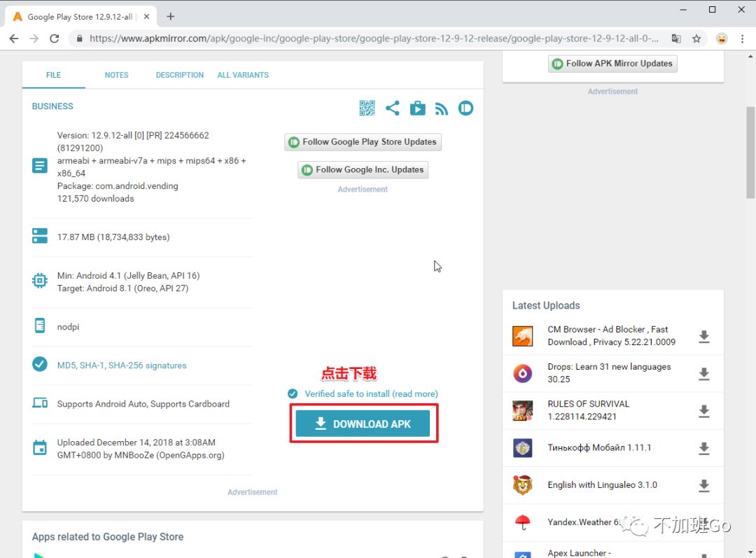Open English with Lingualeo 3.1.0 entry
Viewport: 756px width, 558px height.
[602, 485]
